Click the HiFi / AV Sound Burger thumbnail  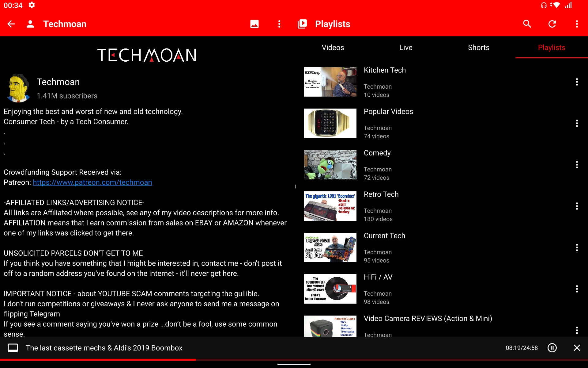[330, 289]
